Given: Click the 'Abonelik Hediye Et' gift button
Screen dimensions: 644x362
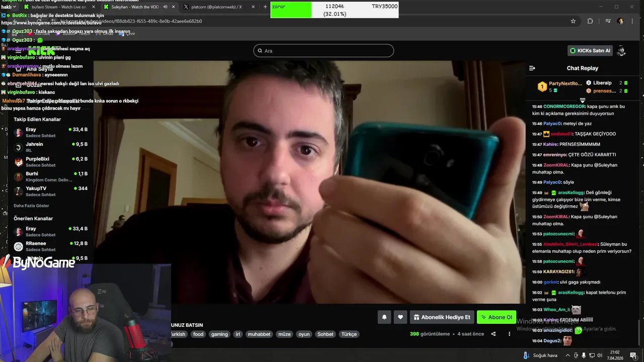Looking at the screenshot, I should (442, 317).
